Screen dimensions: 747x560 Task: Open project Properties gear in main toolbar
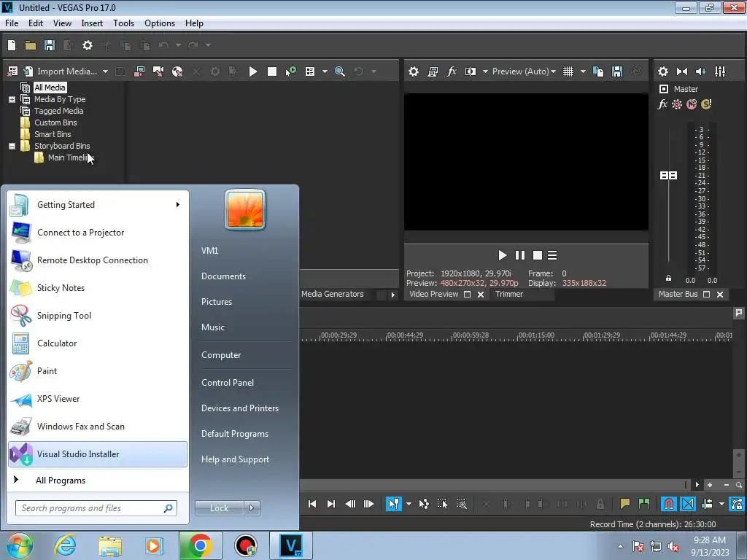[x=88, y=45]
